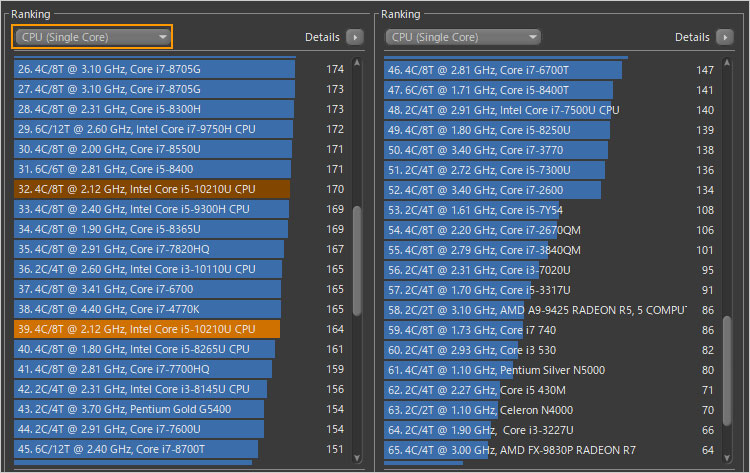
Task: Select row 59 Core i7 740
Action: [549, 330]
